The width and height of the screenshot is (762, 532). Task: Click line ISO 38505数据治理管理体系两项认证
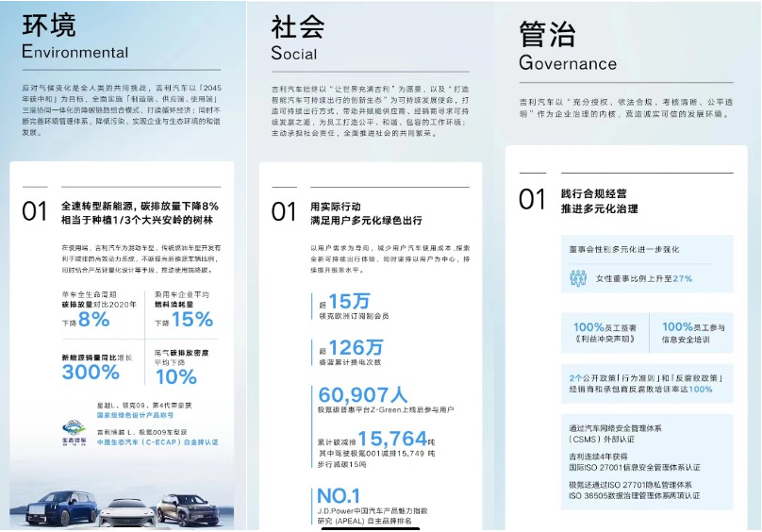[634, 495]
